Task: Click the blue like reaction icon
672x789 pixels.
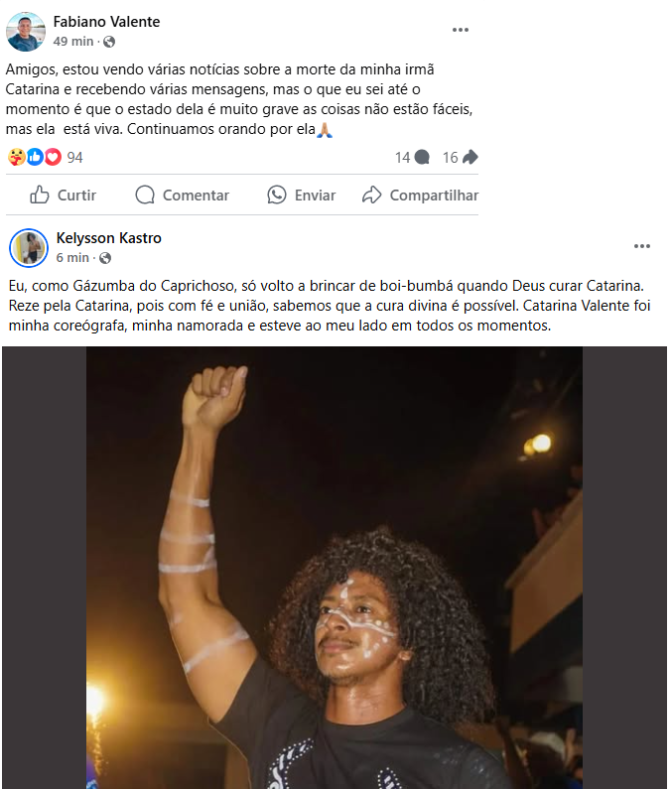Action: 35,157
